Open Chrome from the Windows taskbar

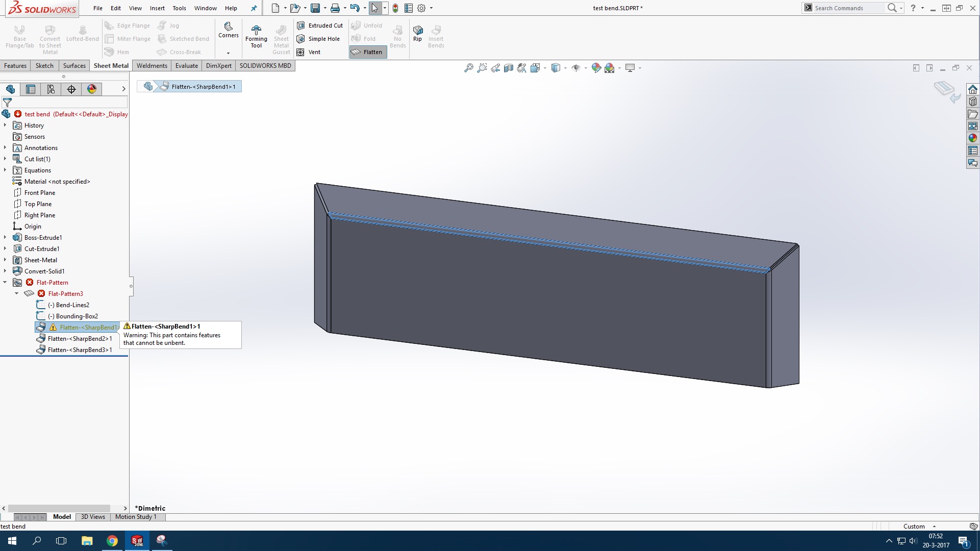tap(112, 541)
